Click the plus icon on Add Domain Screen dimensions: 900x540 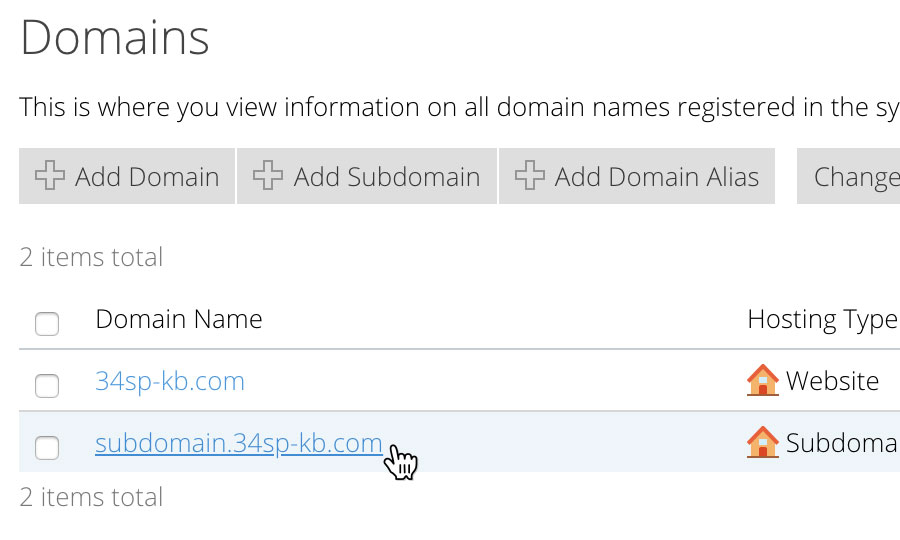(50, 175)
